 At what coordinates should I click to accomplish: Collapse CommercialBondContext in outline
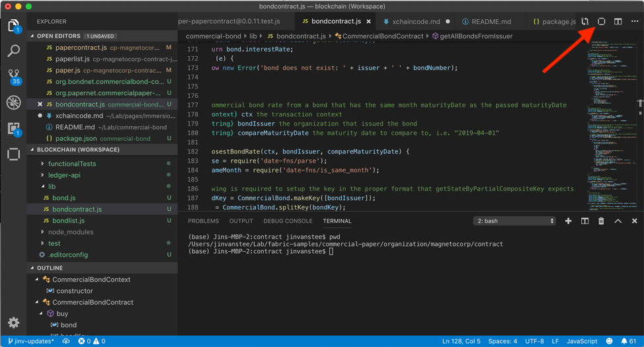click(36, 280)
